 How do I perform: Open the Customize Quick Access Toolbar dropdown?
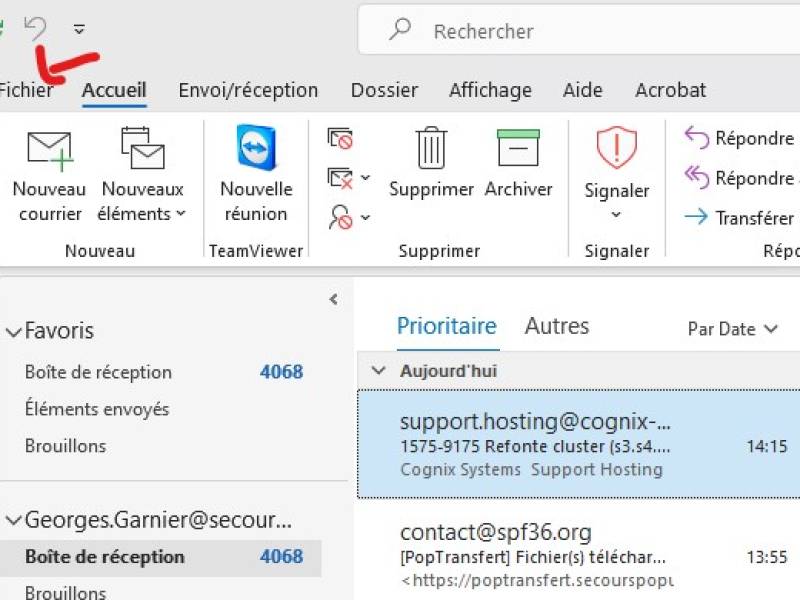(79, 29)
